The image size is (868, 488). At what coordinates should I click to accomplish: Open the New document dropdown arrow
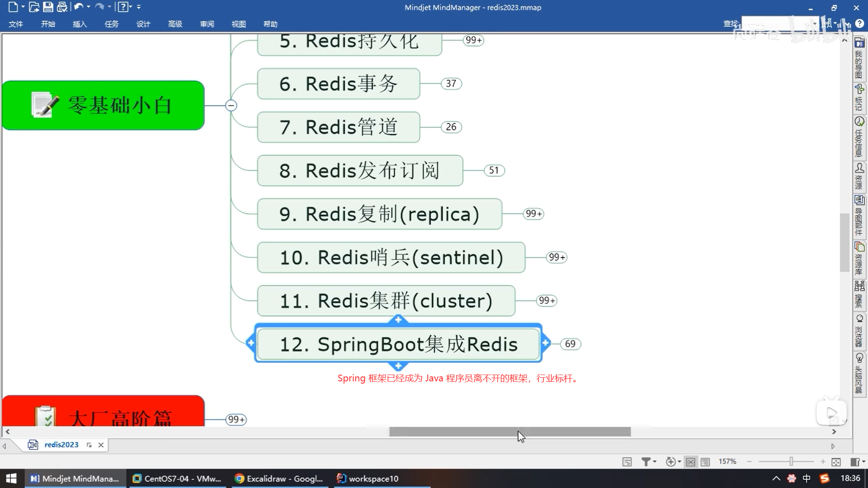click(x=23, y=7)
